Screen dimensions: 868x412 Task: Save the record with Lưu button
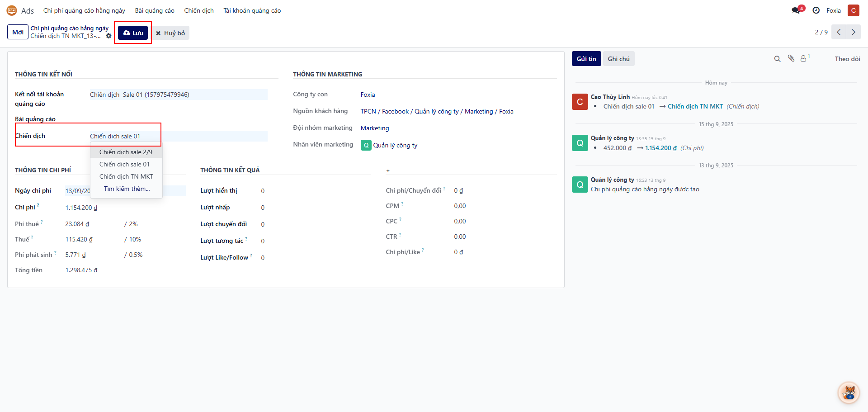tap(133, 33)
